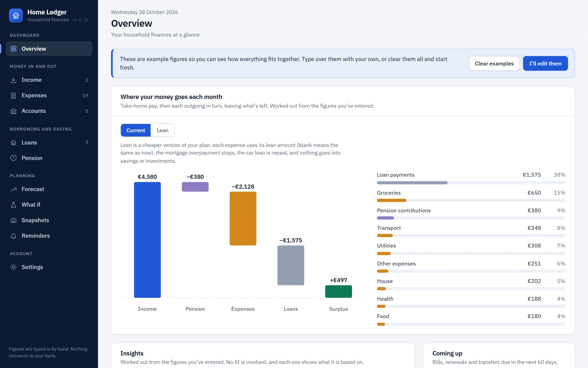Click the What if flask icon
The width and height of the screenshot is (588, 368).
[x=13, y=205]
